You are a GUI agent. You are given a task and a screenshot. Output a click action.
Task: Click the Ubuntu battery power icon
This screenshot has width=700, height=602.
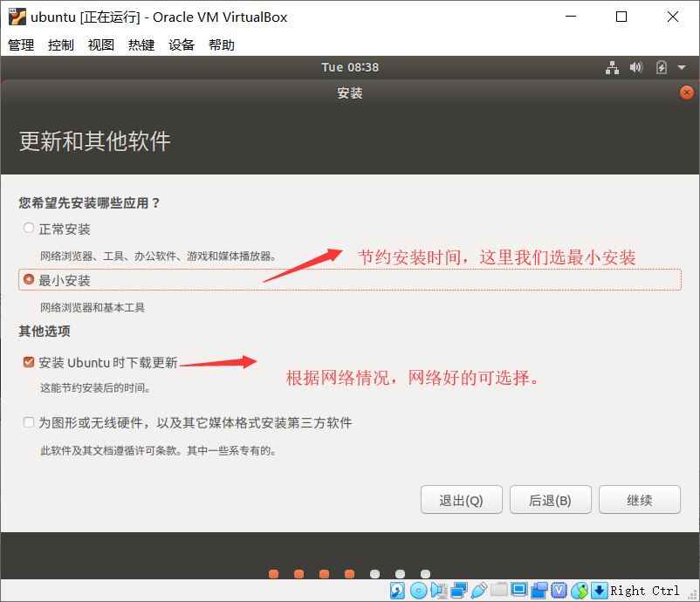click(662, 67)
